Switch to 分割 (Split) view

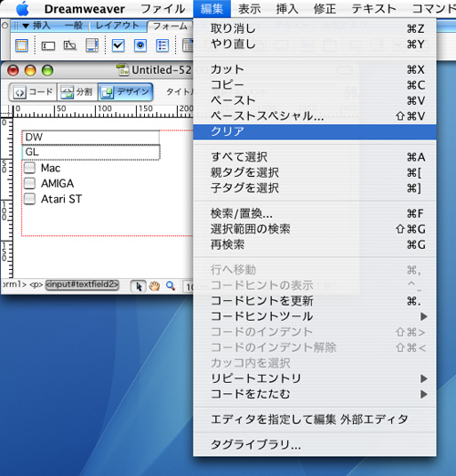78,92
